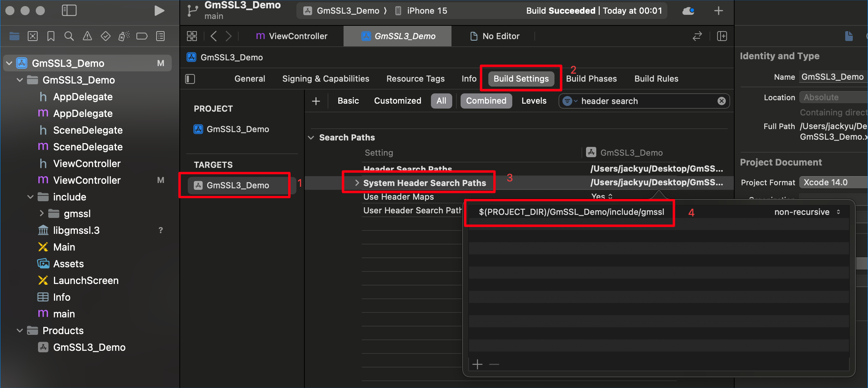The image size is (868, 388).
Task: Expand the gmssl folder
Action: click(x=41, y=213)
